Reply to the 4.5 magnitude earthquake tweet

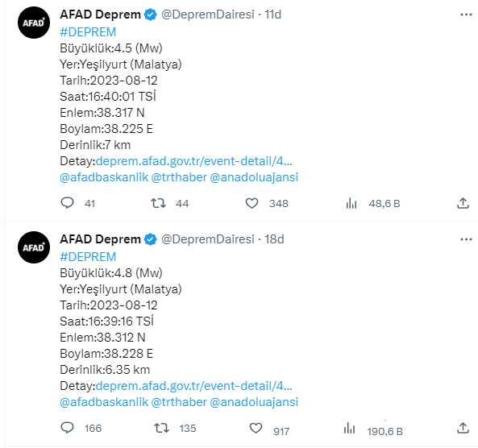(x=68, y=203)
